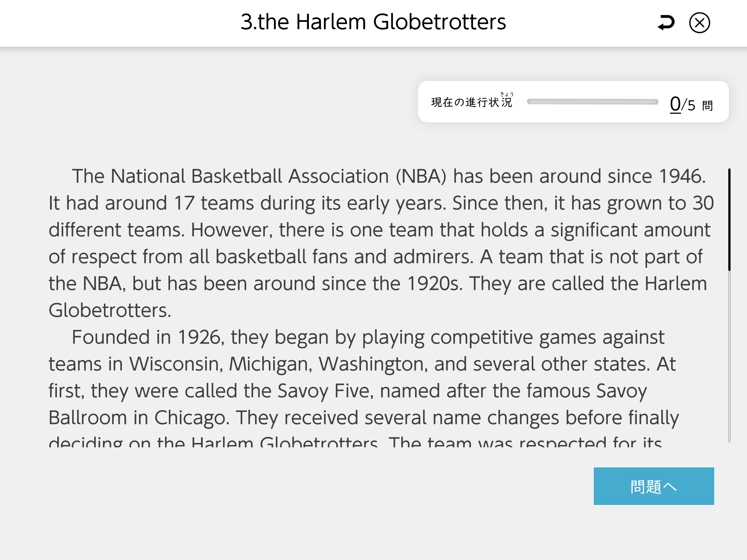Click the year "1946" in the passage

(681, 176)
